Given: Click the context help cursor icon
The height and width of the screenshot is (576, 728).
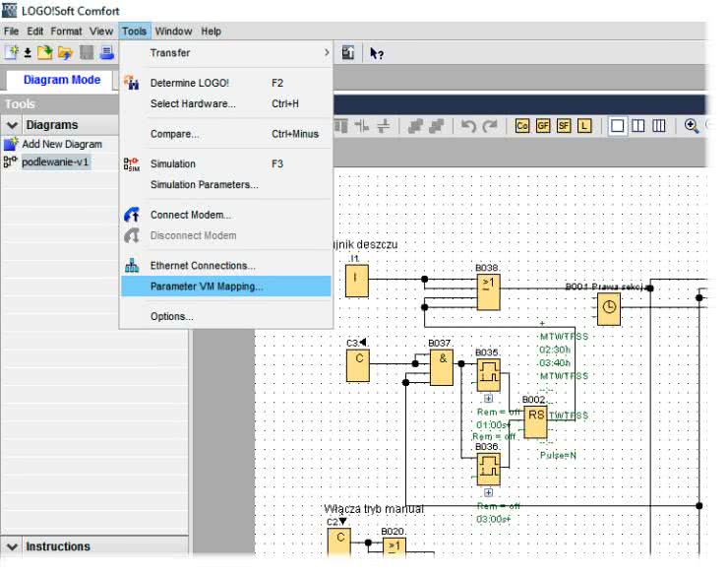Looking at the screenshot, I should (377, 53).
